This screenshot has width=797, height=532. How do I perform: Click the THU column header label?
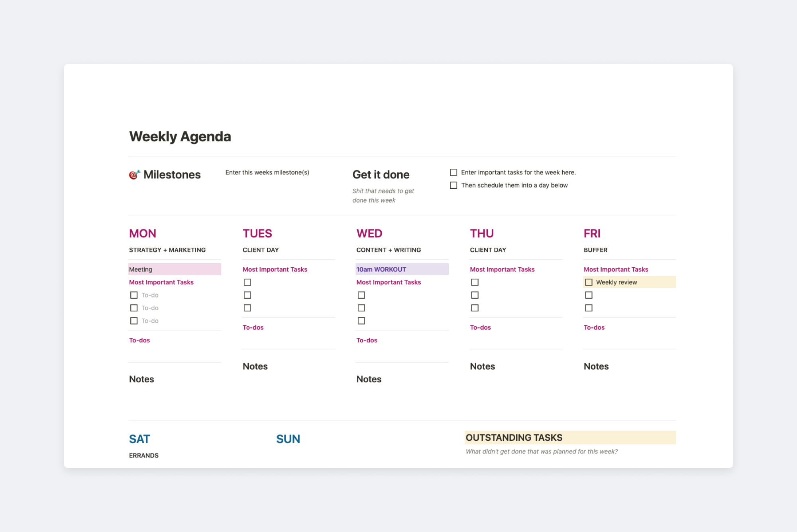(x=482, y=233)
